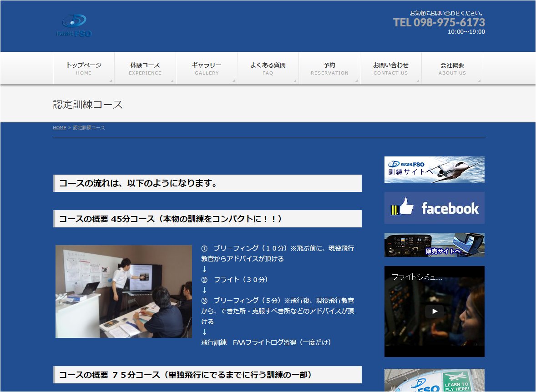Click the 認定訓練コース page title
Image resolution: width=536 pixels, height=392 pixels.
(x=88, y=105)
